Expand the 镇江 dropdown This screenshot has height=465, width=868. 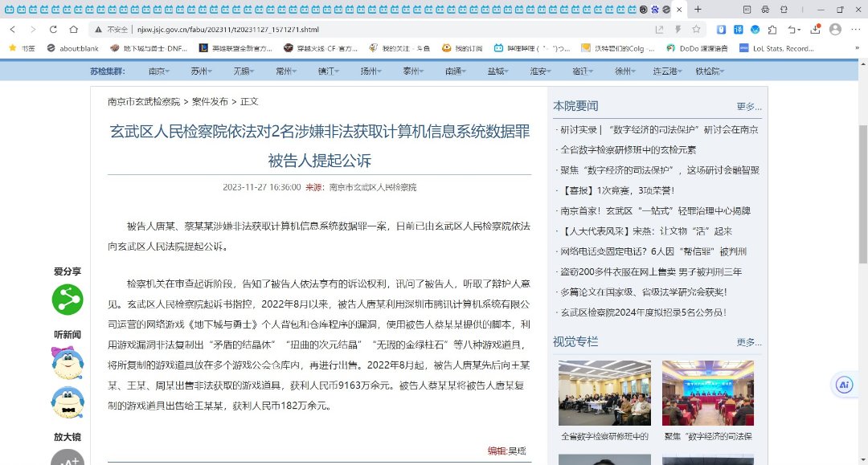click(x=328, y=71)
